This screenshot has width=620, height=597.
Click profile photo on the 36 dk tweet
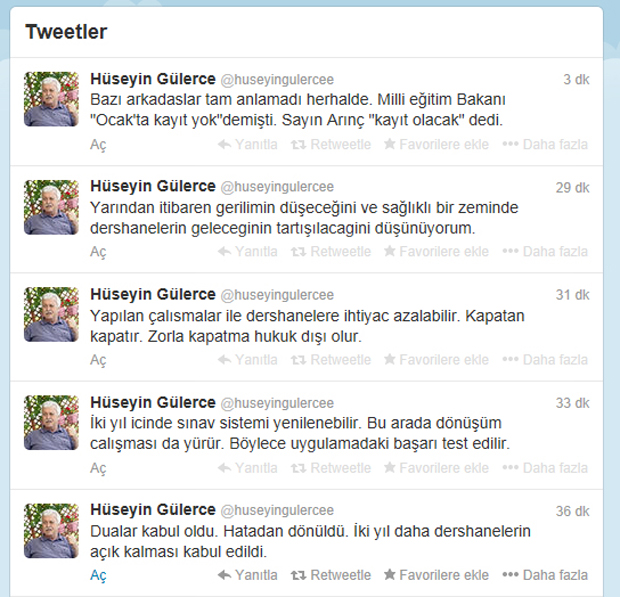click(51, 531)
